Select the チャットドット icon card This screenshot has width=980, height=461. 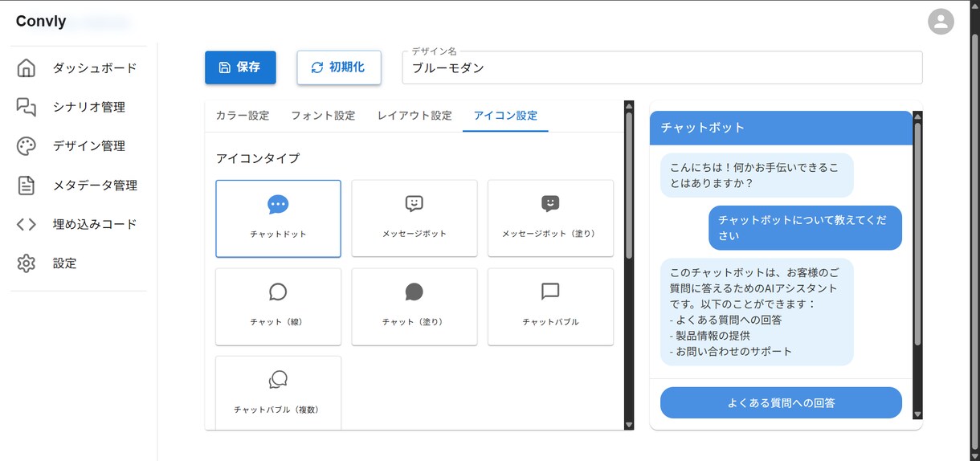point(278,218)
